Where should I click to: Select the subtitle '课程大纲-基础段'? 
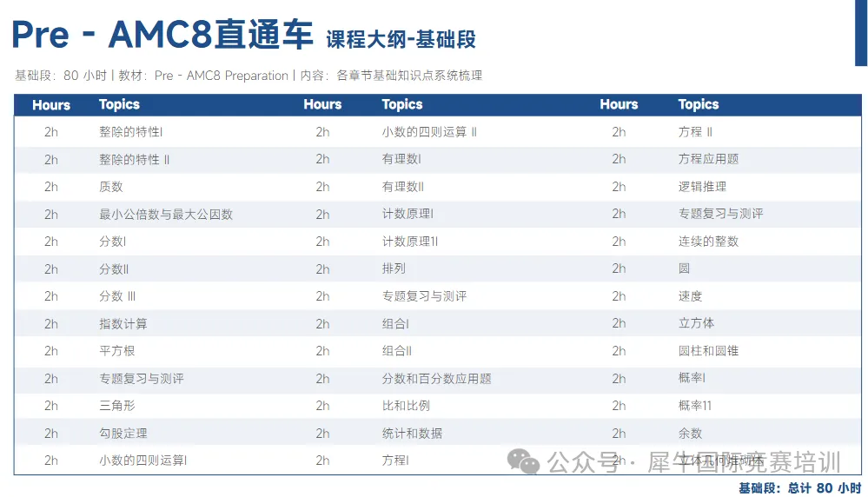click(401, 39)
